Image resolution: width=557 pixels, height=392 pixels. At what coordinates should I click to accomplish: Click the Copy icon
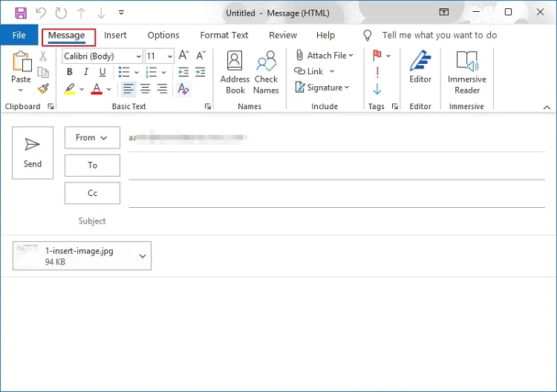tap(43, 73)
